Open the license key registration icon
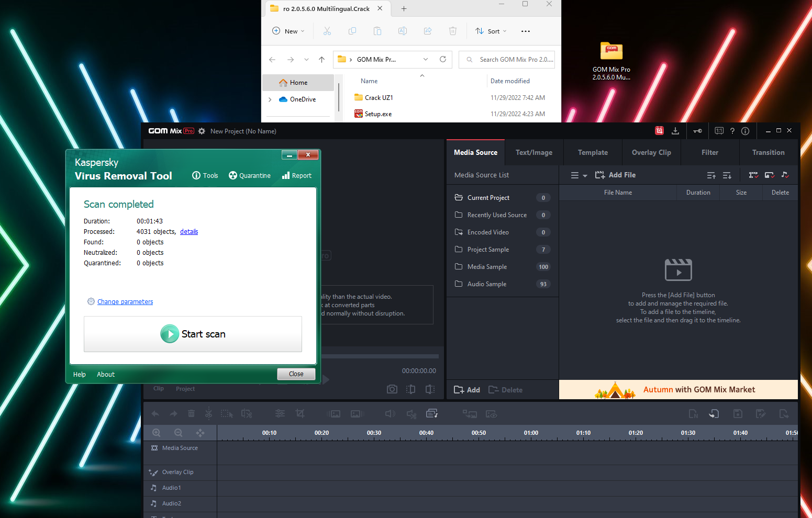 point(697,131)
